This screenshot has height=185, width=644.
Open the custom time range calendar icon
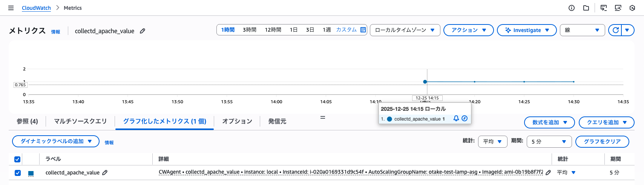363,30
